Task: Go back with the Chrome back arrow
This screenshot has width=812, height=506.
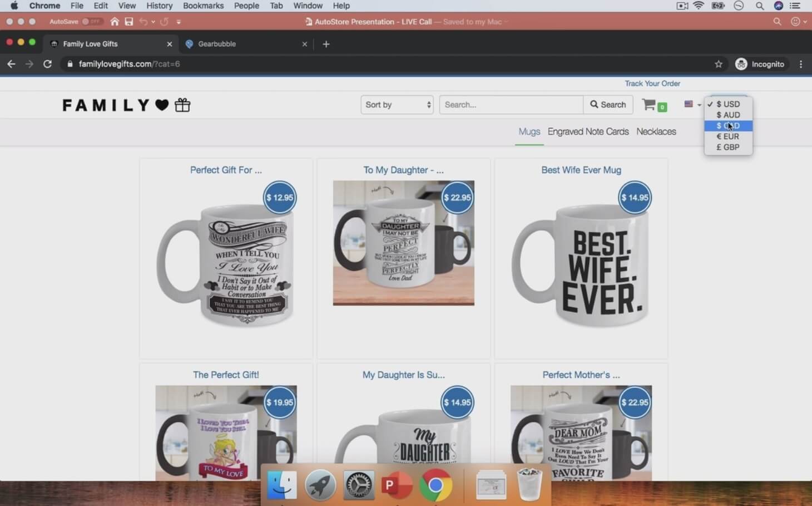Action: (11, 64)
